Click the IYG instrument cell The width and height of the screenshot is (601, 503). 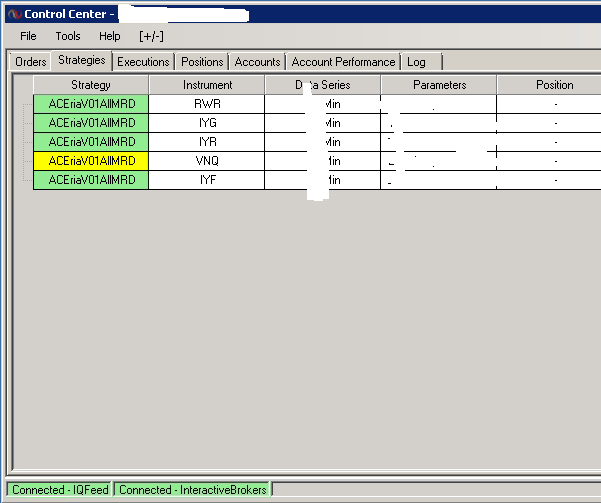[x=207, y=123]
